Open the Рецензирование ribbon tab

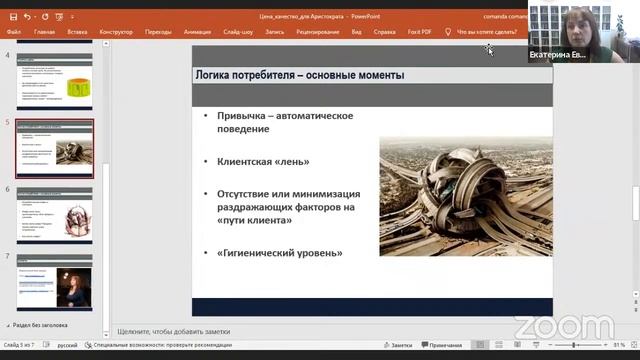coord(318,32)
